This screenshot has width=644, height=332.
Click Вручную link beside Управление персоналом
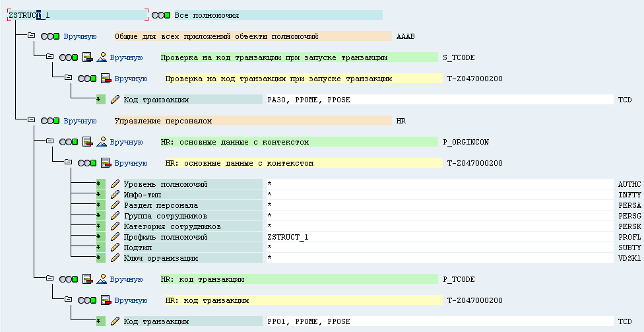coord(80,121)
